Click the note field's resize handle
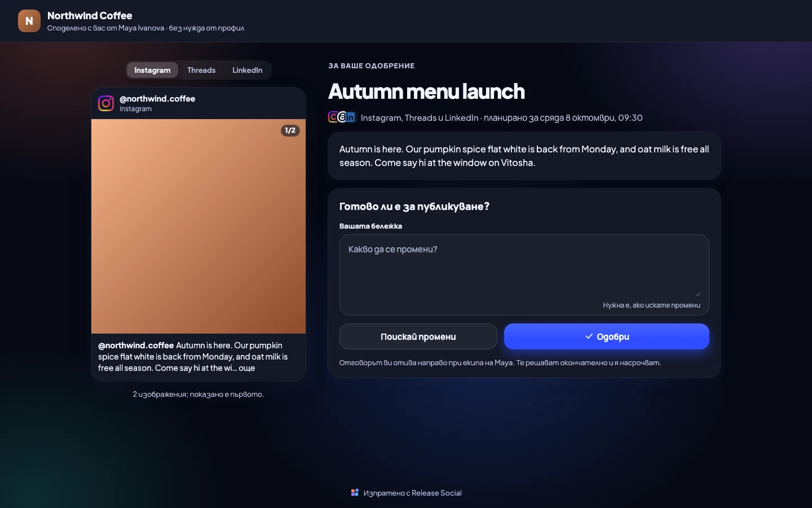The height and width of the screenshot is (508, 812). (698, 294)
